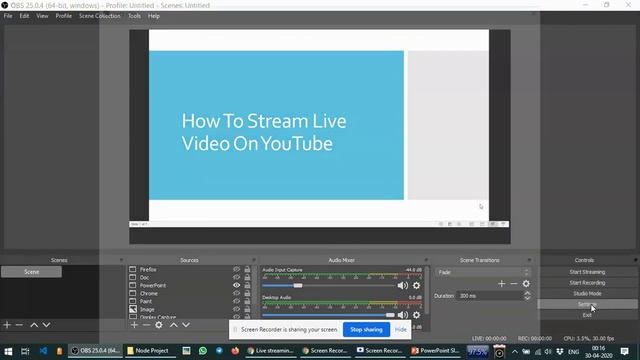Show the Chrome source with its eye icon
The height and width of the screenshot is (360, 640).
coord(236,293)
